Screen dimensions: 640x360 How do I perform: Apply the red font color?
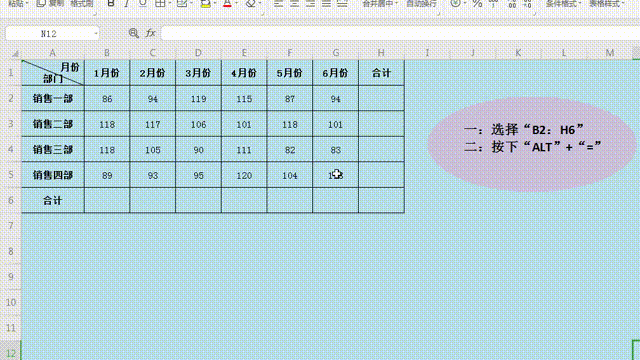227,3
